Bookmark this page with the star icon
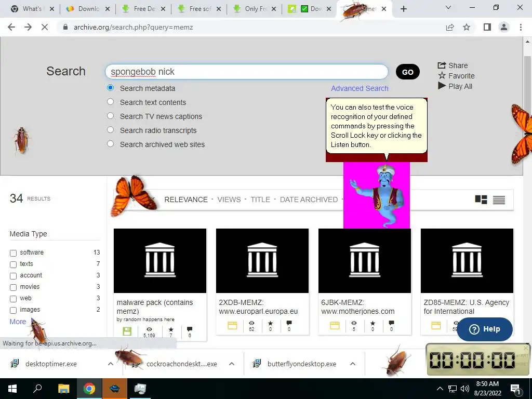Screen dimensions: 532x399 [x=467, y=27]
